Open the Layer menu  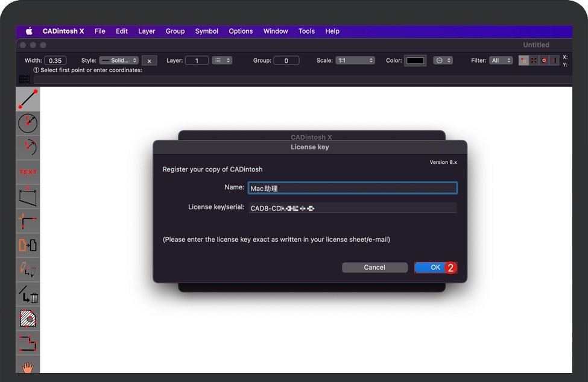pyautogui.click(x=147, y=31)
